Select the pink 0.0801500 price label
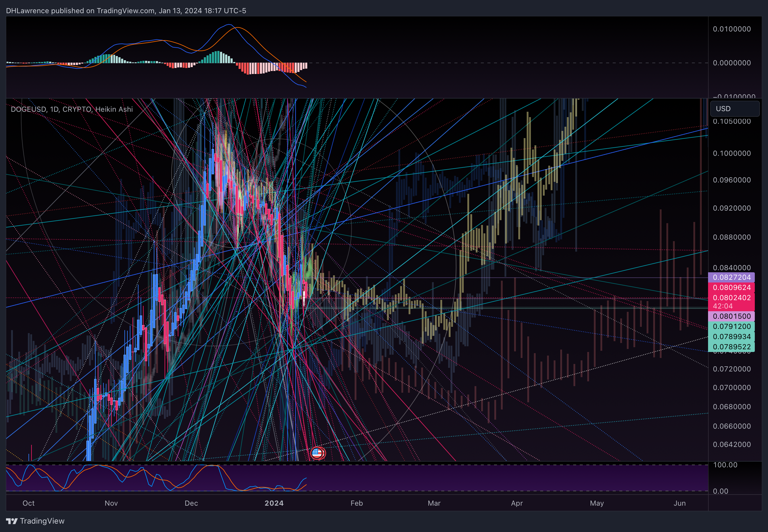Image resolution: width=768 pixels, height=532 pixels. point(731,316)
